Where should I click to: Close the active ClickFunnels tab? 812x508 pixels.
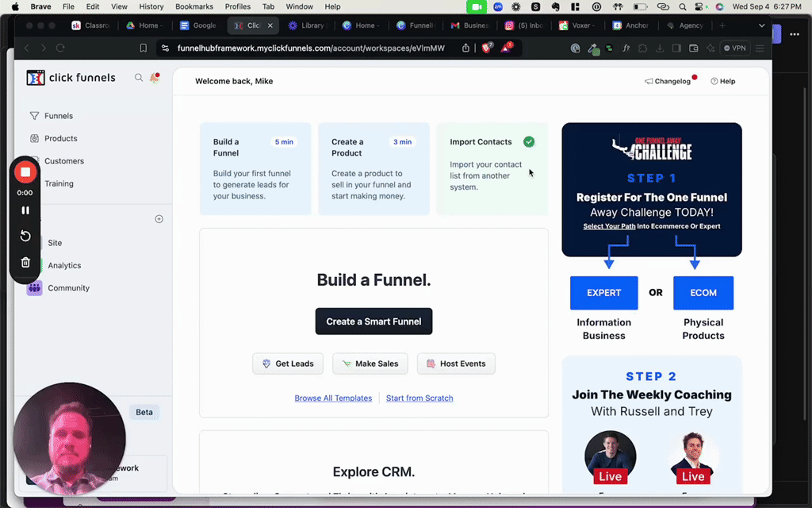tap(270, 25)
